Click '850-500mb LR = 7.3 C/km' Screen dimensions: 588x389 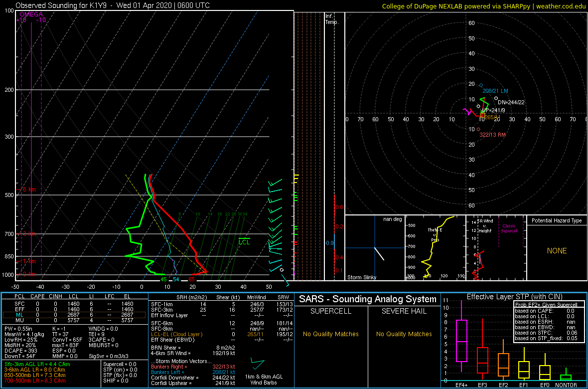click(x=35, y=375)
